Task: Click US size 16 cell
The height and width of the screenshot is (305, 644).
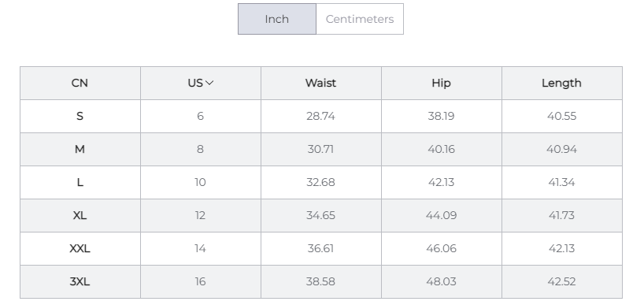Action: [x=201, y=281]
